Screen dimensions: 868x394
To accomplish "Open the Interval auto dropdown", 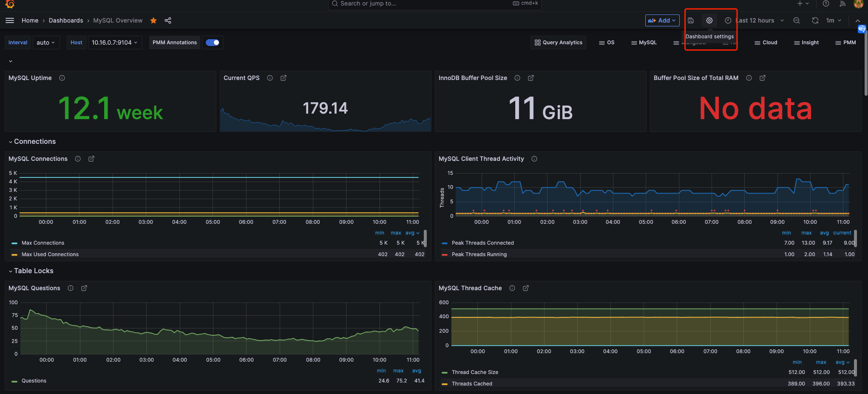I will point(45,43).
